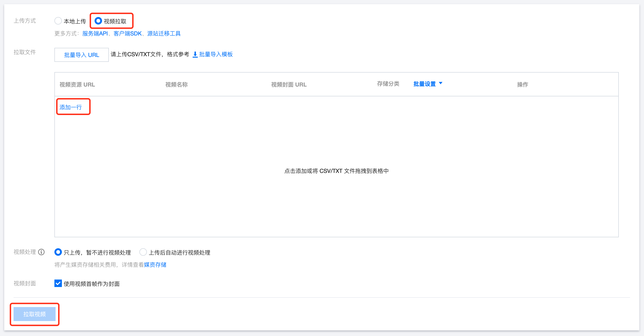Open the 媒资存储 pricing link
Image resolution: width=644 pixels, height=336 pixels.
coord(155,265)
